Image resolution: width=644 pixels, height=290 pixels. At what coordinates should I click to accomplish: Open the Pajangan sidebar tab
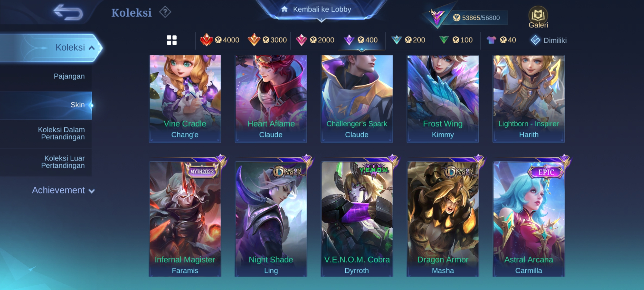tap(46, 76)
